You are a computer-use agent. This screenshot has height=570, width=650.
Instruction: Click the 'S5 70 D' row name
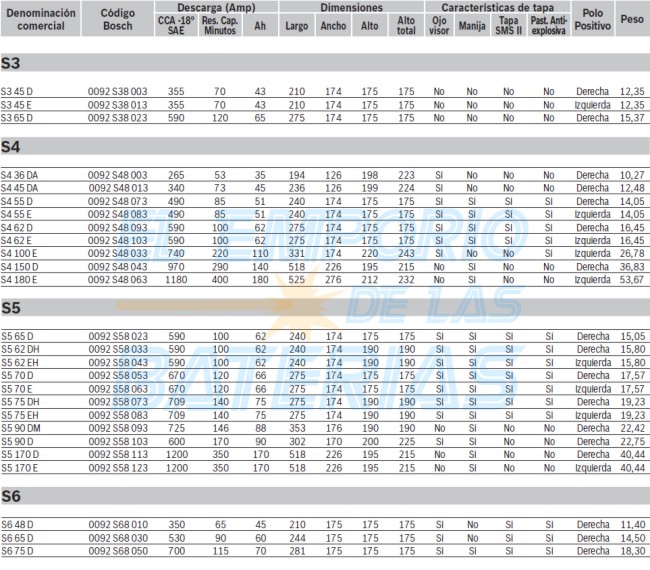[17, 376]
